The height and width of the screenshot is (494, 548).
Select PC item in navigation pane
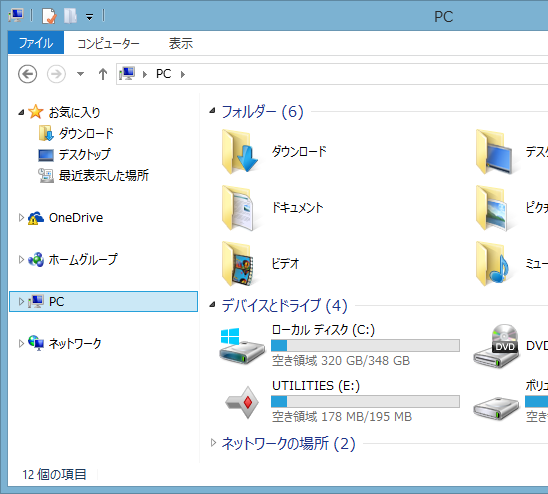[103, 301]
